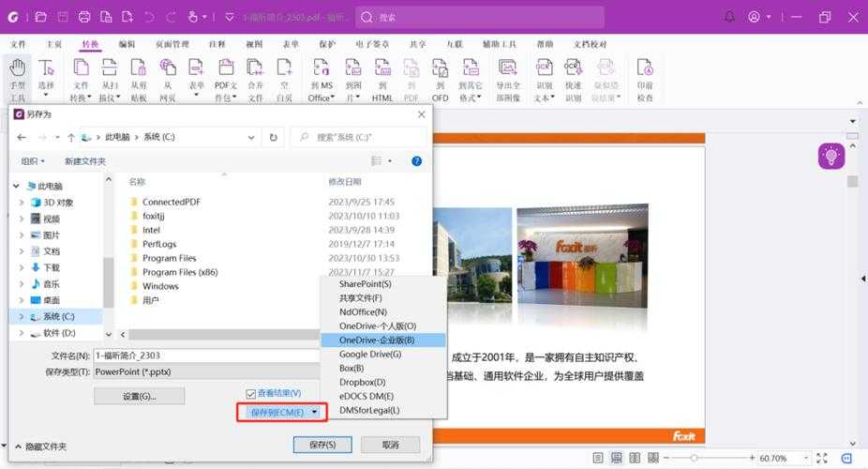Expand the 3D 对象 tree node

tap(22, 203)
